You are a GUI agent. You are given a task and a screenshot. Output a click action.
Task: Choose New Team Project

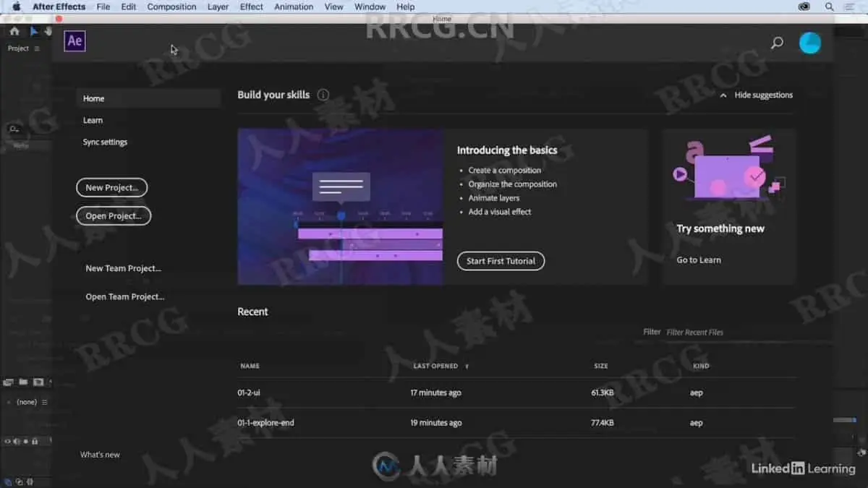(x=123, y=268)
